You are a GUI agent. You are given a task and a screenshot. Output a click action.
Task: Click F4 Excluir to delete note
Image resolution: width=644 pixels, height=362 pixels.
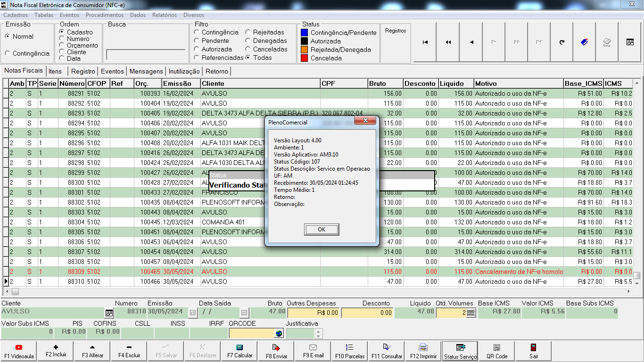click(x=129, y=351)
